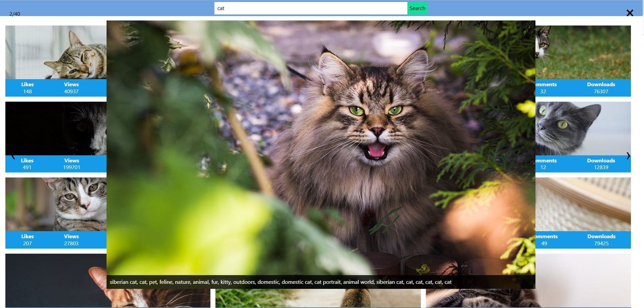Viewport: 644px width, 308px height.
Task: Open the dark shadowed cat thumbnail
Action: (x=56, y=129)
